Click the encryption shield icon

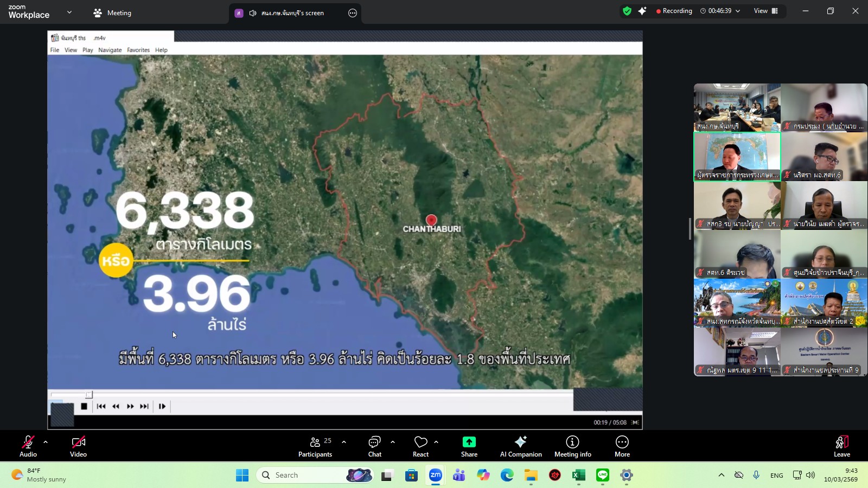(x=627, y=11)
